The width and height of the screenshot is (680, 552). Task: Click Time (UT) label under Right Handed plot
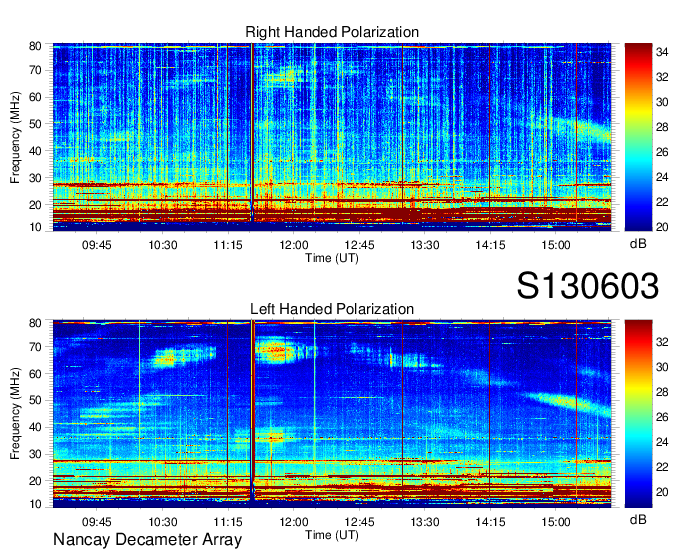point(332,258)
